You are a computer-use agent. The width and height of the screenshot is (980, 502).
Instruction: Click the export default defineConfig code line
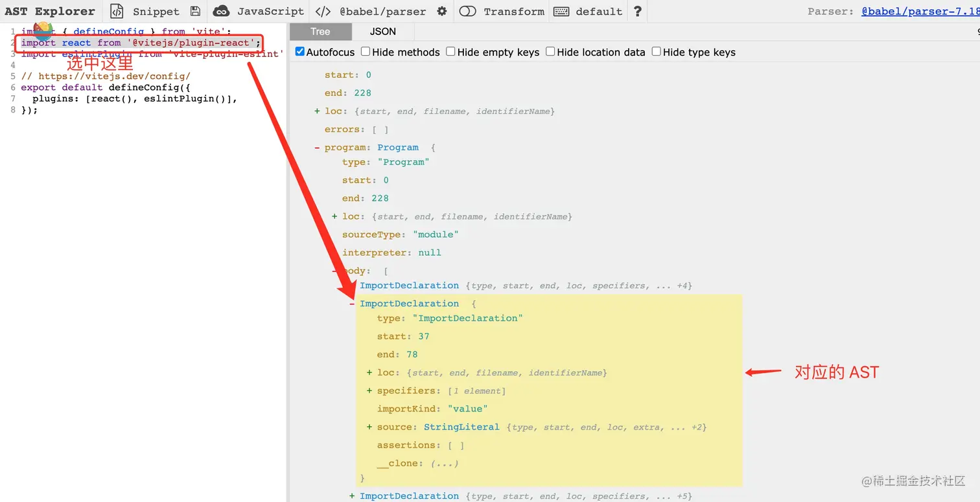click(105, 87)
